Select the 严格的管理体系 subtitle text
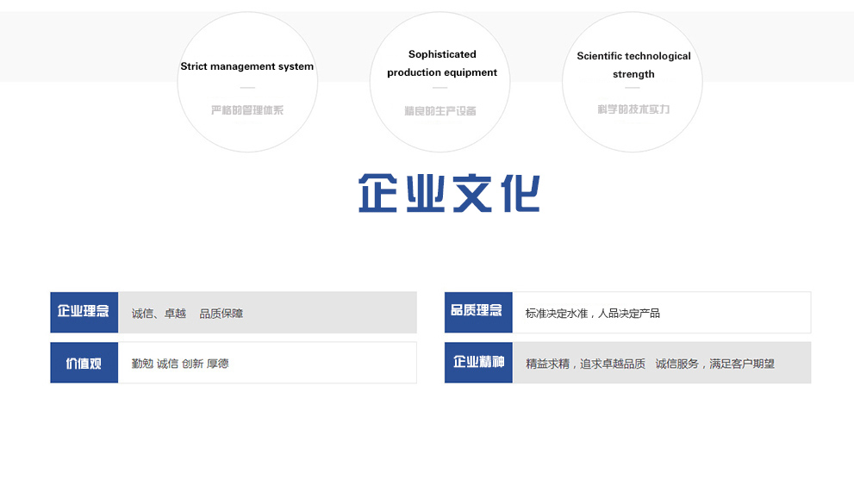854x504 pixels. click(x=247, y=110)
